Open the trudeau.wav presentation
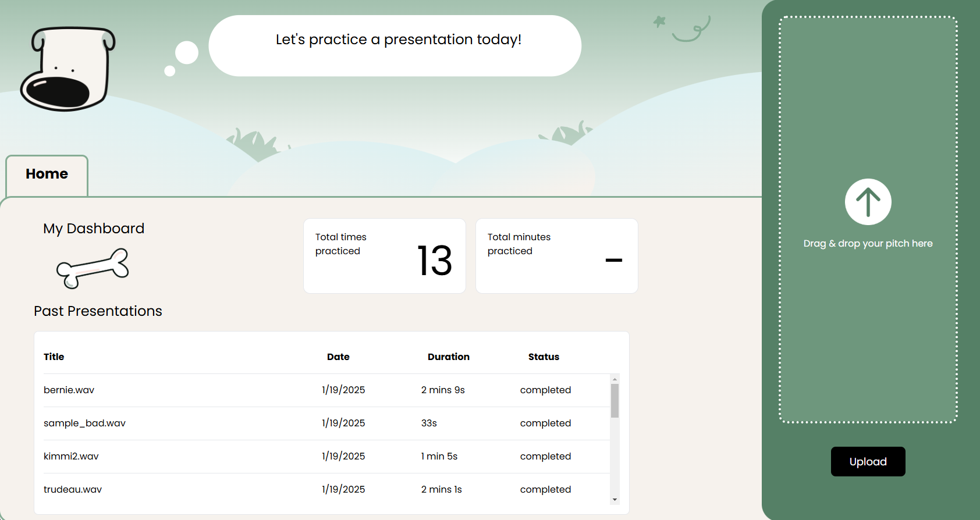 tap(73, 489)
